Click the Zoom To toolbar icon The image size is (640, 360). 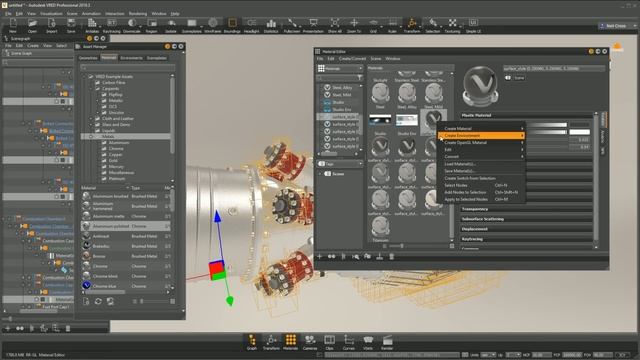coord(354,25)
